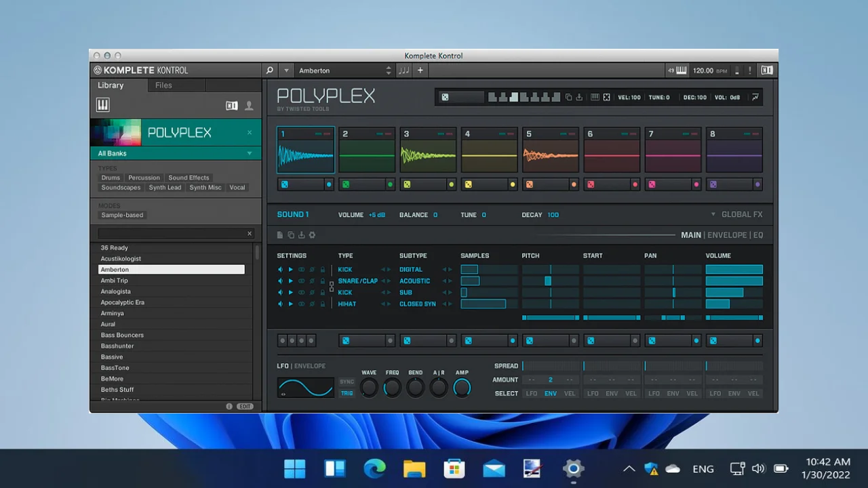Screen dimensions: 868x488
Task: Click the copy kit icon in Polyplex header
Action: click(x=569, y=98)
